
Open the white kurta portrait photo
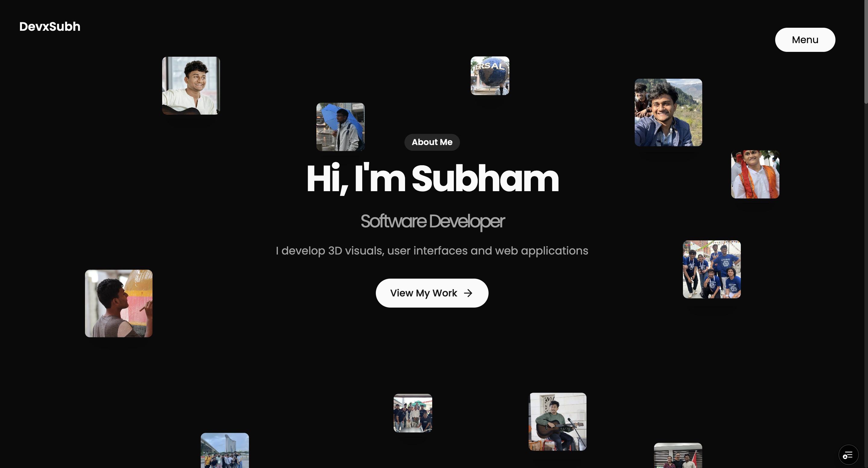191,86
